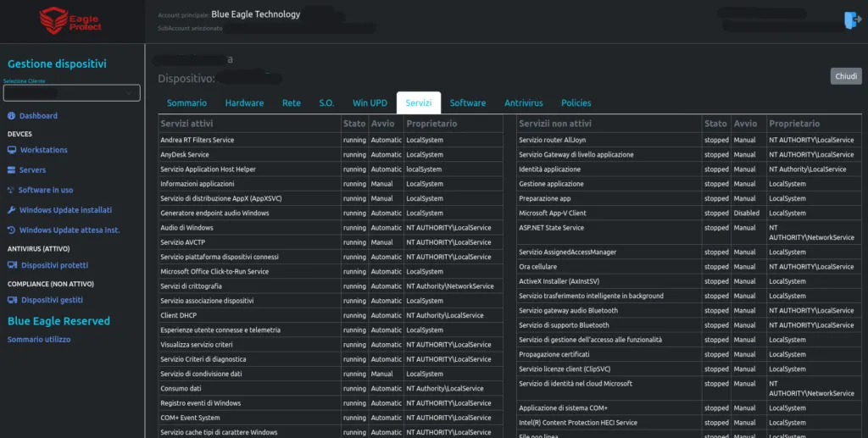Open Dispositivi gestiti link
The height and width of the screenshot is (438, 868).
click(x=52, y=300)
